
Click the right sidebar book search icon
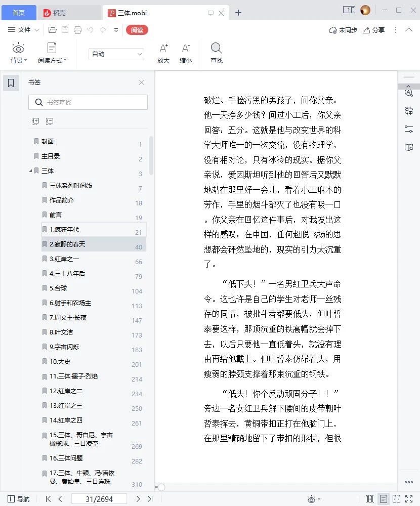[x=409, y=147]
